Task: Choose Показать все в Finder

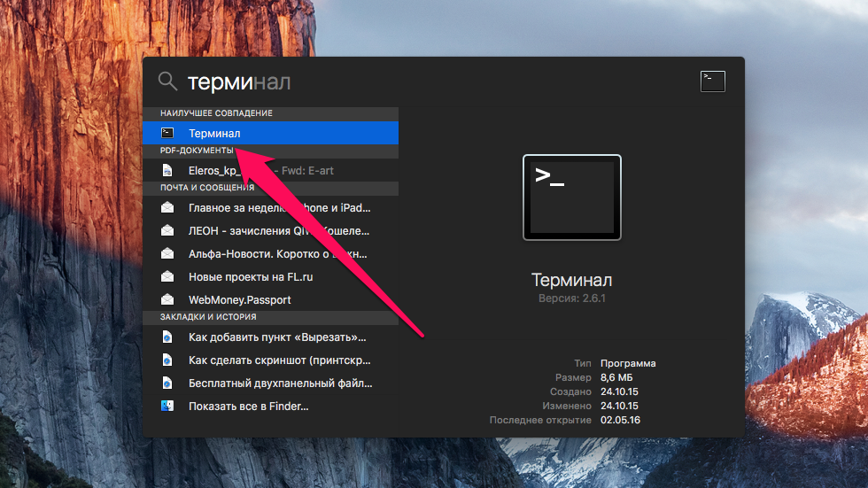Action: click(271, 407)
